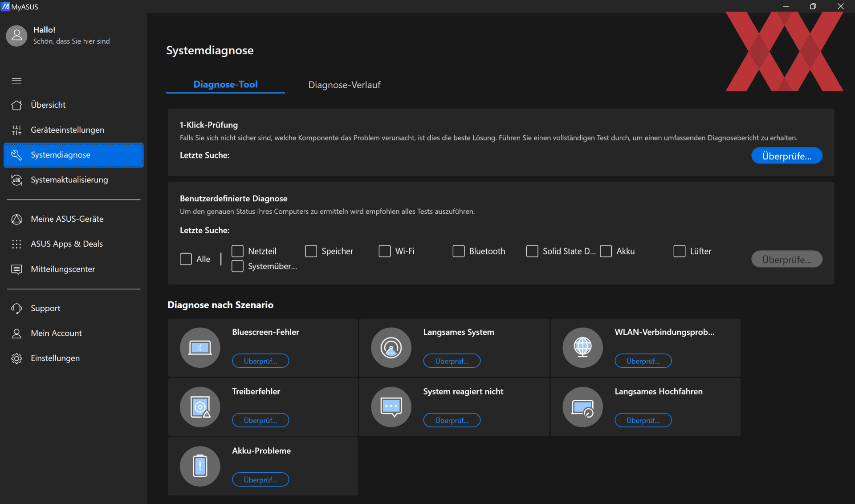Click the System reagiert nicht chat icon
Screen dimensions: 855x504
coord(391,407)
